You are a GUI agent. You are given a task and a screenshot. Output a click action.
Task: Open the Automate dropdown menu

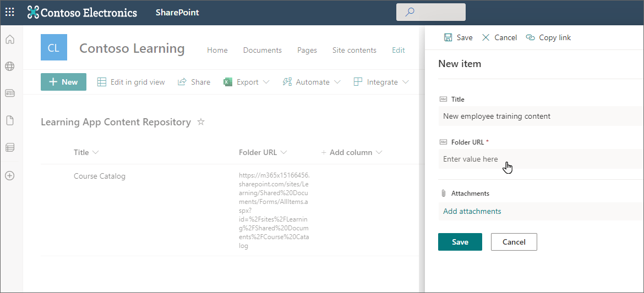coord(312,82)
